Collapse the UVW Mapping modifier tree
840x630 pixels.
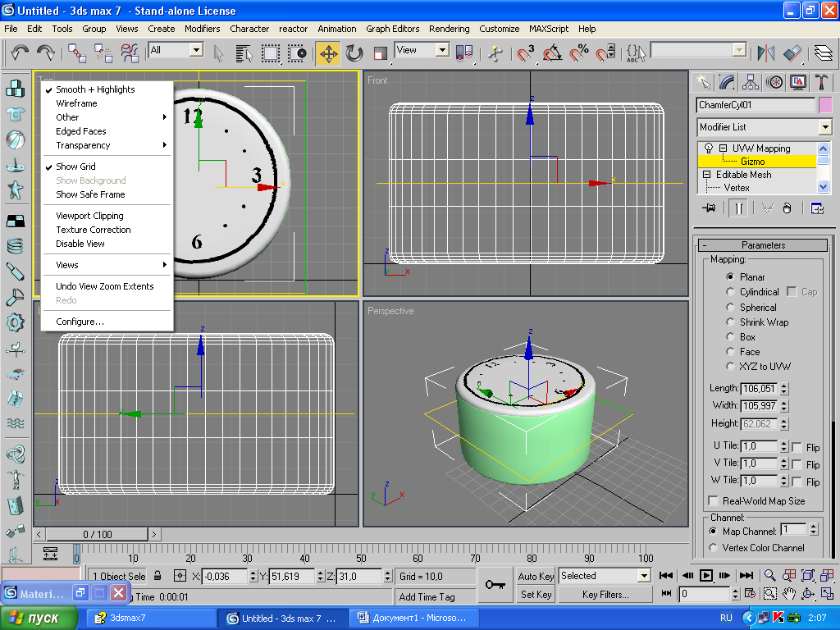click(723, 148)
